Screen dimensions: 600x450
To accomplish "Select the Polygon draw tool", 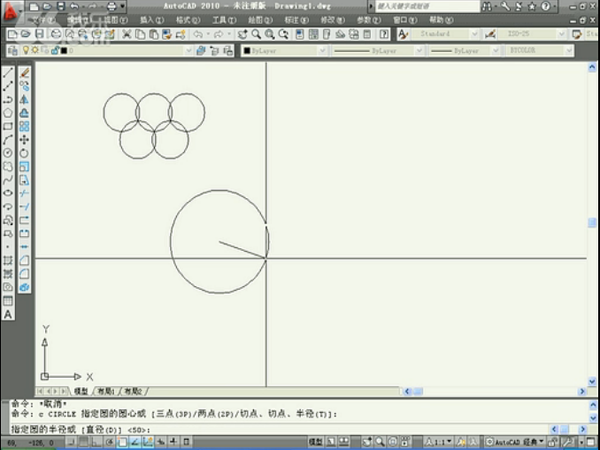I will 8,112.
